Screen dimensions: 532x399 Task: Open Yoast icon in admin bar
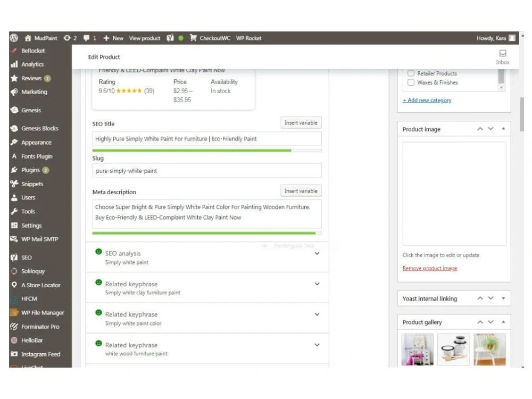pyautogui.click(x=170, y=38)
